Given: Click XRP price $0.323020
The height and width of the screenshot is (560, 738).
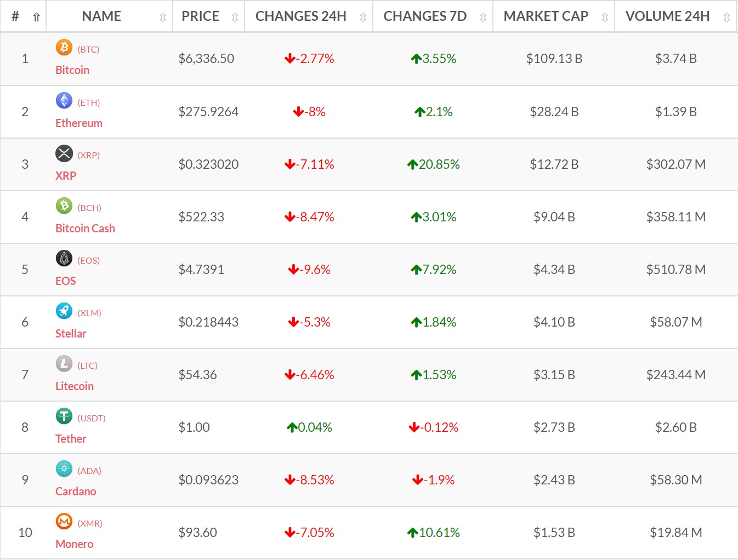Looking at the screenshot, I should click(208, 164).
